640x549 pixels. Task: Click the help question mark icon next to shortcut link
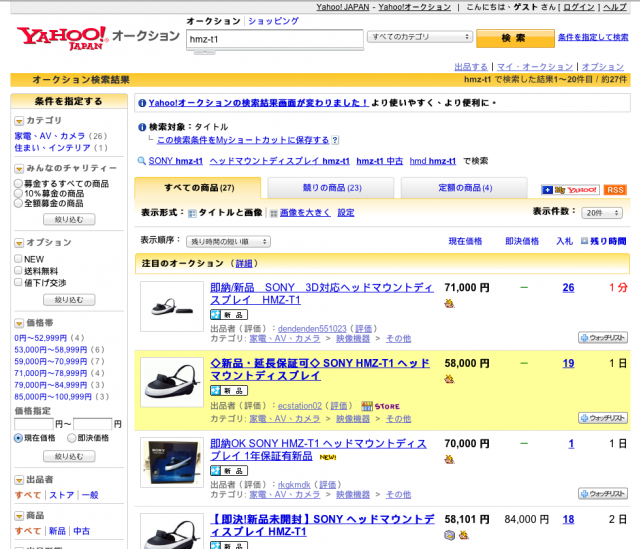tap(335, 140)
